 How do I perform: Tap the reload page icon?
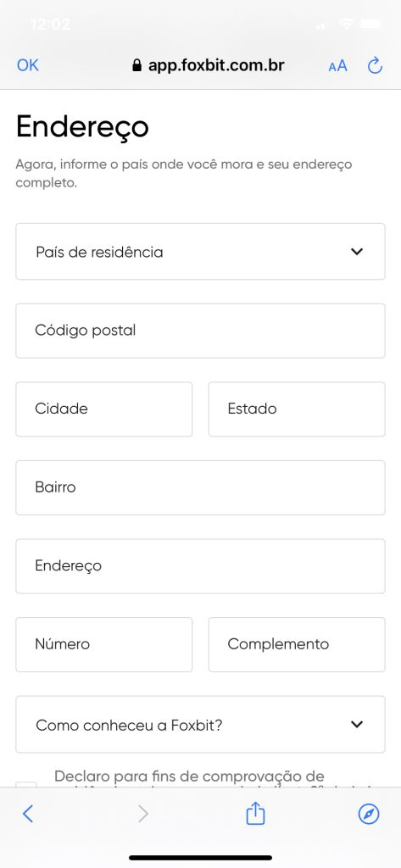tap(375, 66)
